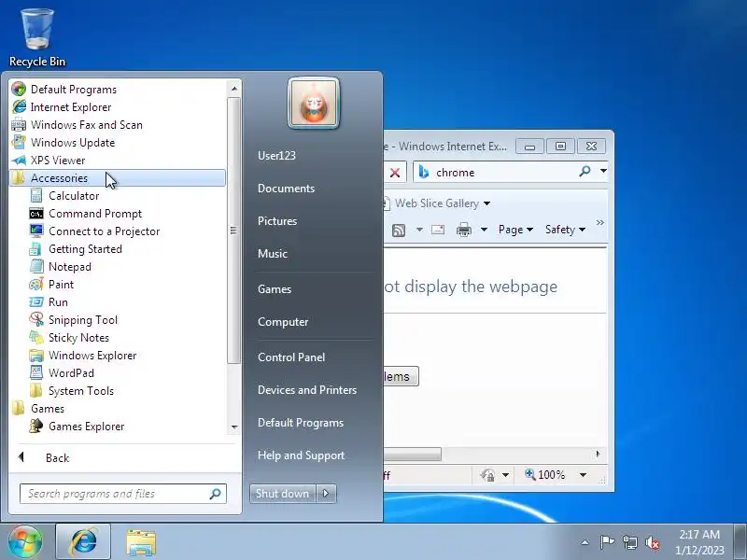Open the Windows Explorer taskbar icon
This screenshot has width=747, height=560.
coord(141,542)
